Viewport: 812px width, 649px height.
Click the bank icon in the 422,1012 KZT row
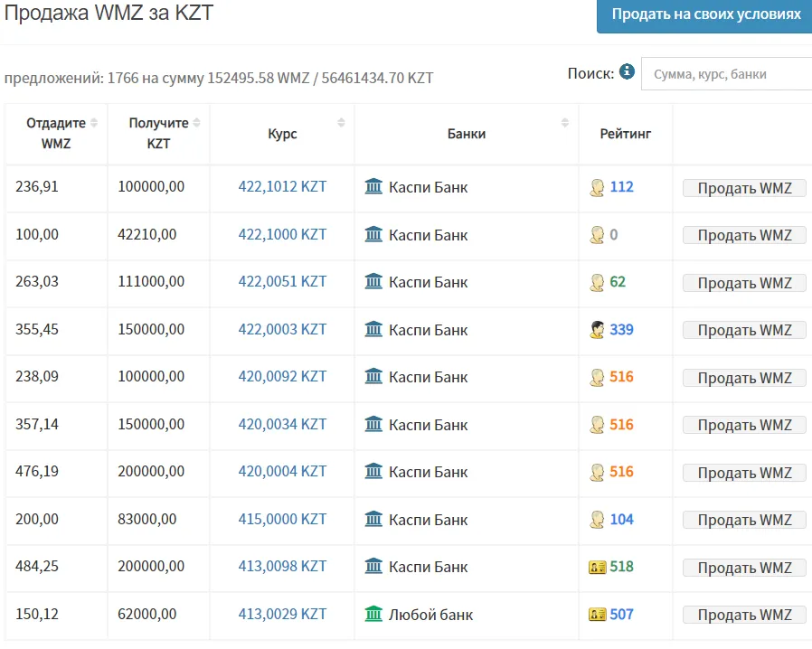[x=373, y=186]
